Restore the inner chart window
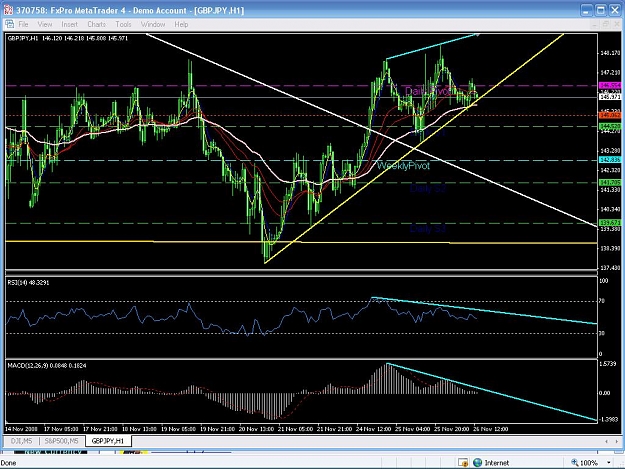Image resolution: width=625 pixels, height=469 pixels. coord(605,24)
